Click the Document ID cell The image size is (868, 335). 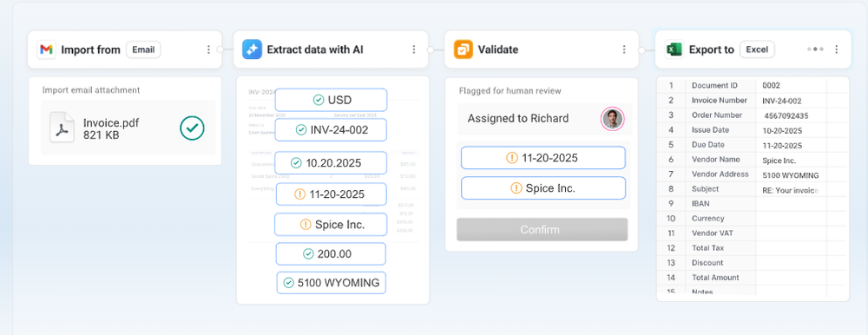point(720,85)
